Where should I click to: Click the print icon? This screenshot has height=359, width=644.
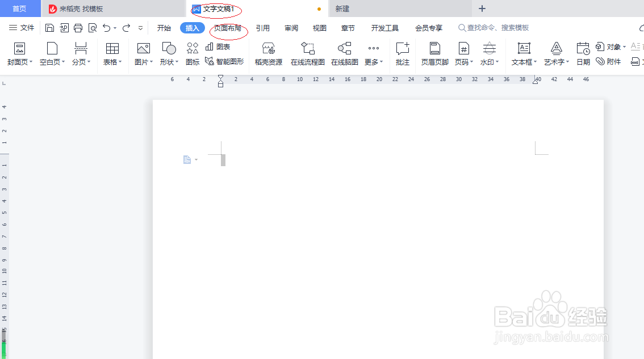(78, 27)
